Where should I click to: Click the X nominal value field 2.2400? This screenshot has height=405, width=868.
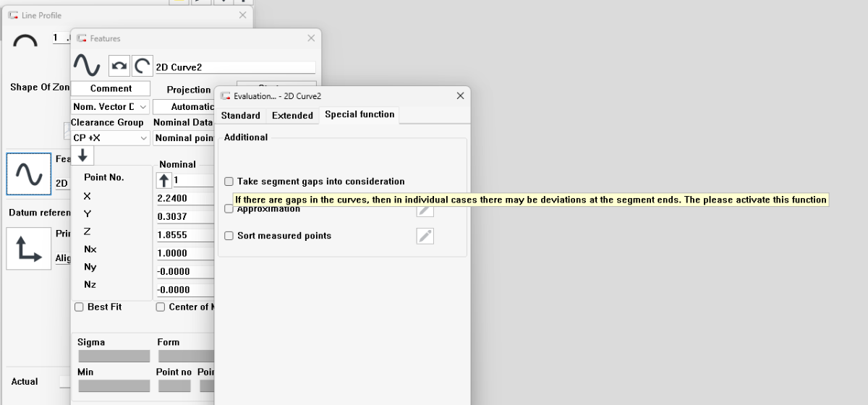tap(184, 199)
